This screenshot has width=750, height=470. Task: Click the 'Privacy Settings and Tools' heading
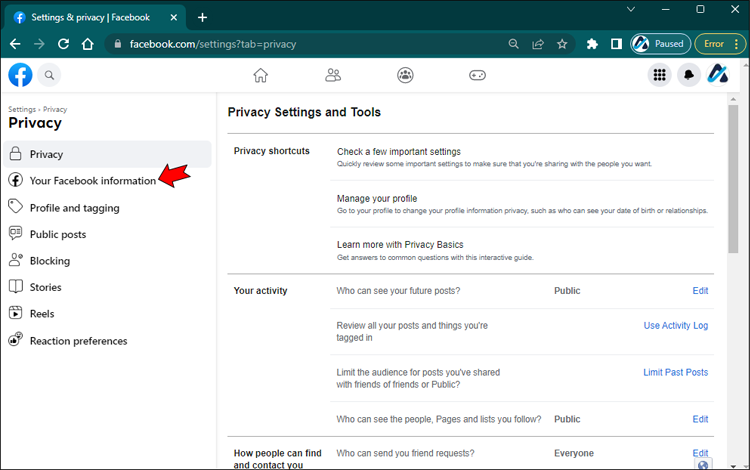click(x=304, y=112)
